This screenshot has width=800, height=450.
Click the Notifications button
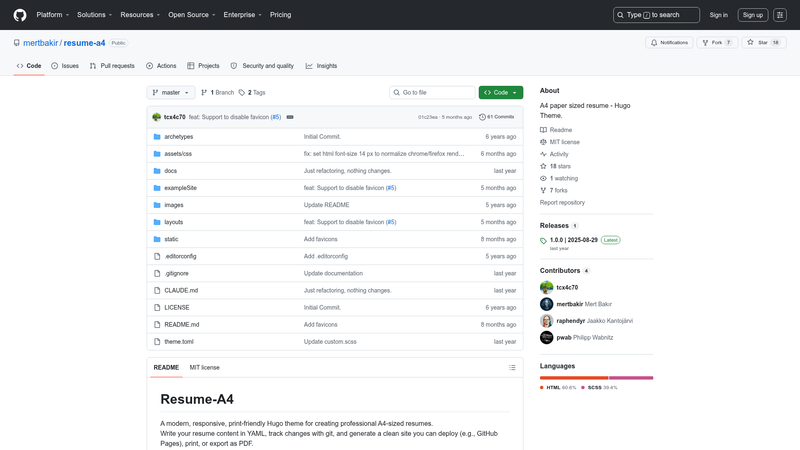pyautogui.click(x=669, y=43)
